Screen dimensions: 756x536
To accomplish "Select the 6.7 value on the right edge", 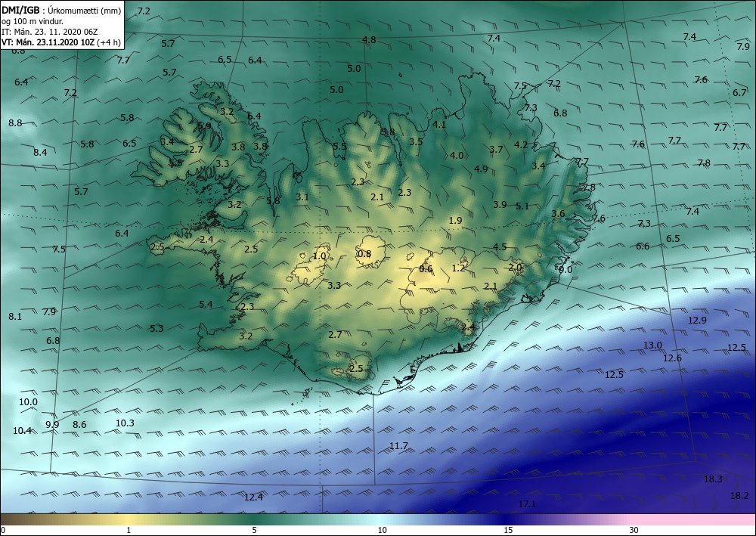I will click(x=739, y=92).
